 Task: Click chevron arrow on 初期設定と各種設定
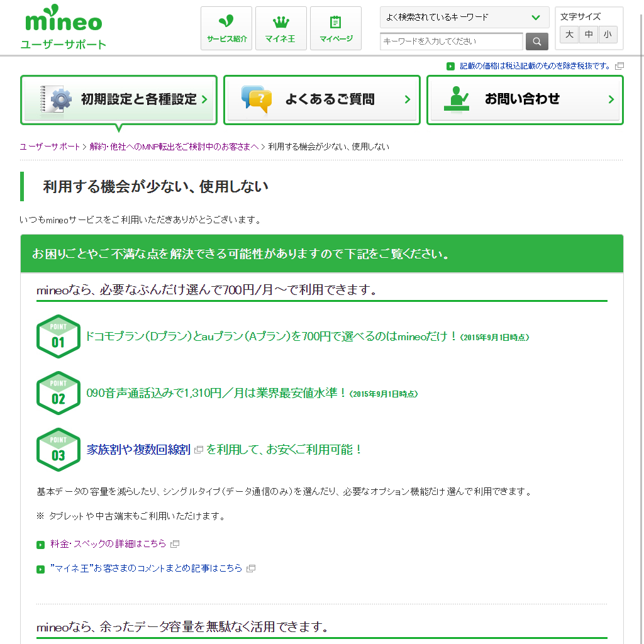[x=204, y=99]
